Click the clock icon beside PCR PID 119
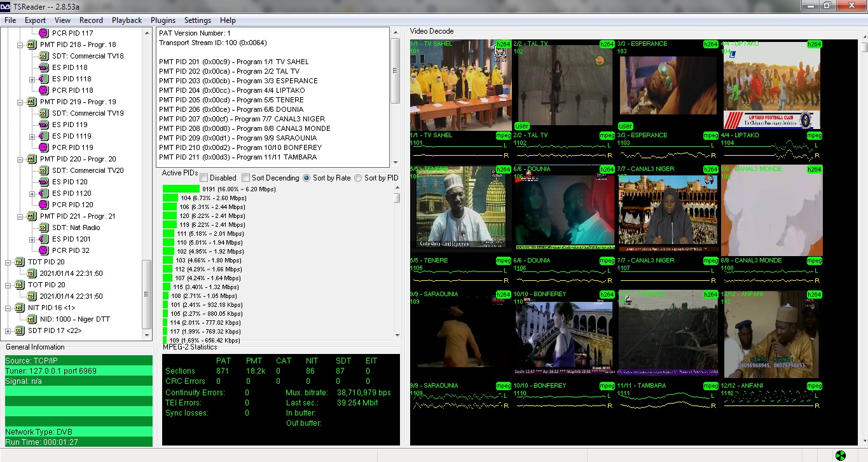Screen dimensions: 868x462 coord(43,147)
